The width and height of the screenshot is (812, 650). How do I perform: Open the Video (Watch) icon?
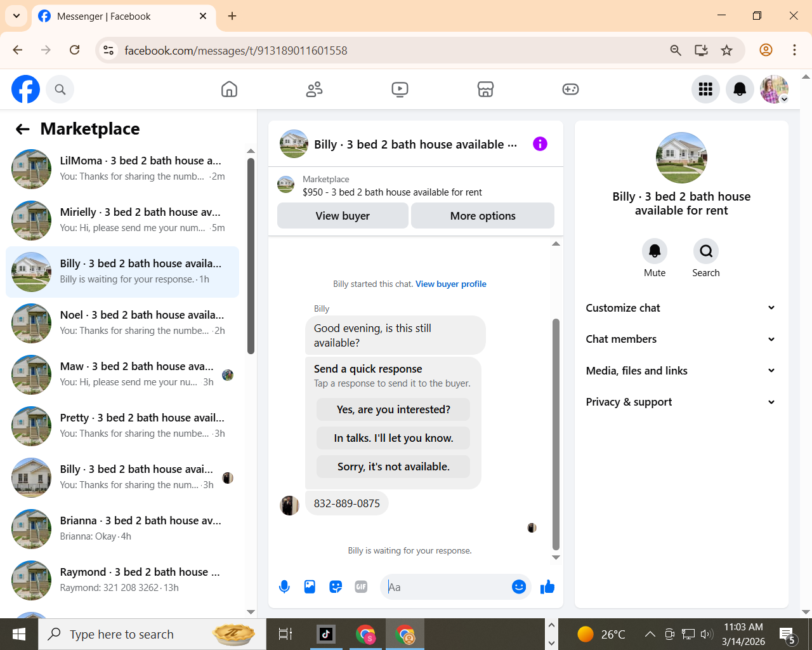[x=400, y=90]
